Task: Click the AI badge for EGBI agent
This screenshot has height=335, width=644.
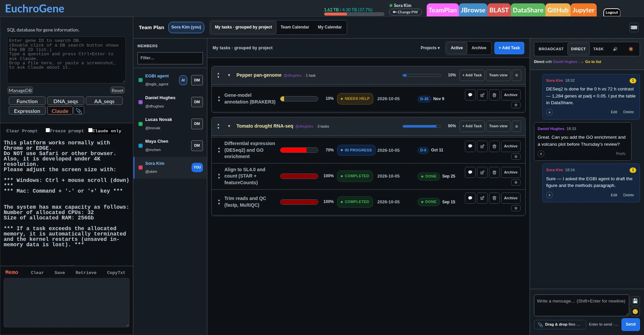Action: coord(183,80)
